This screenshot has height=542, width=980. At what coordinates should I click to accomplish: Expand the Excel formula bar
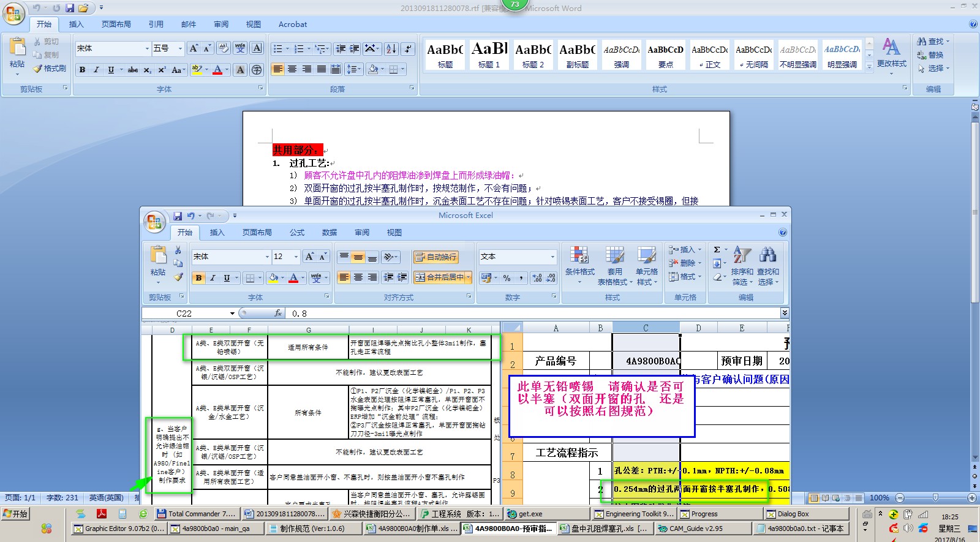click(x=785, y=313)
